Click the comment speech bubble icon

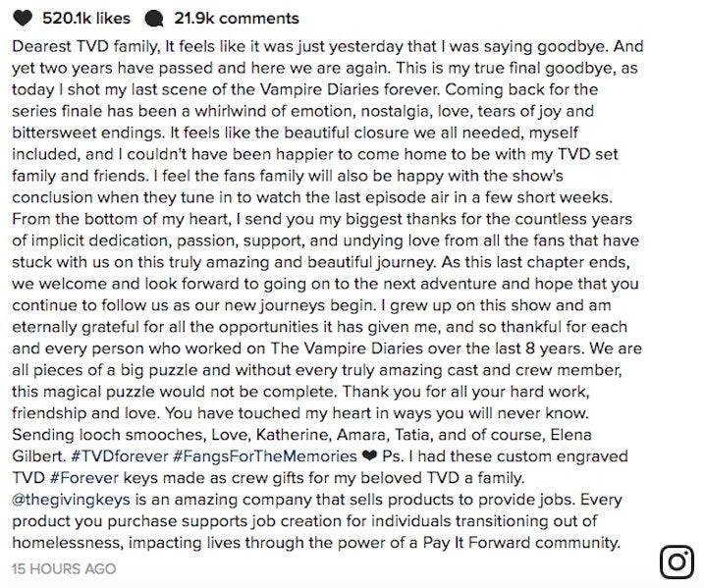(153, 18)
